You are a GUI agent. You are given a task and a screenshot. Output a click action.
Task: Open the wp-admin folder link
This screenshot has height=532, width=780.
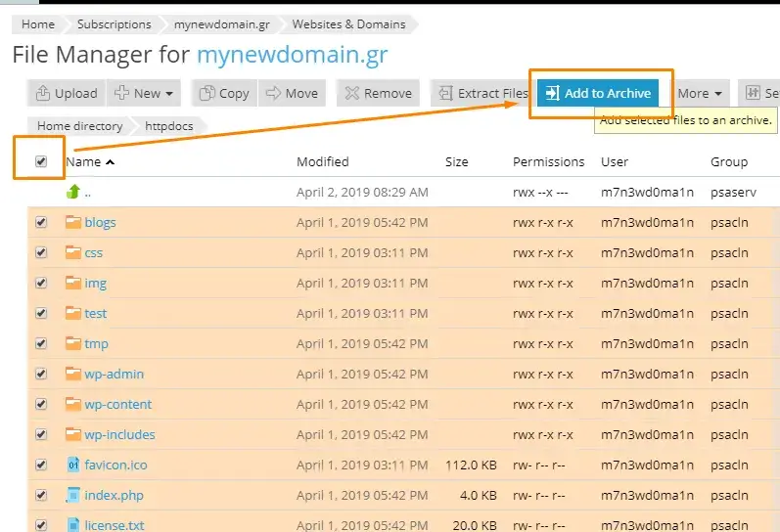[114, 374]
